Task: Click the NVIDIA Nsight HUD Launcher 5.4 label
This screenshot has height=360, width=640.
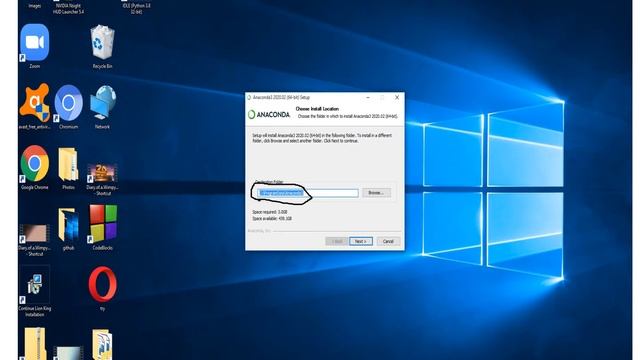Action: pos(69,9)
